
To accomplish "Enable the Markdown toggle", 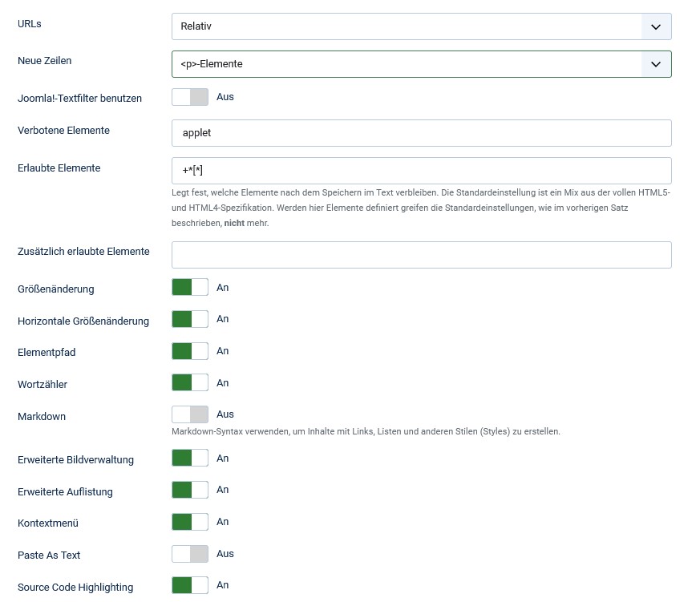I will 190,414.
